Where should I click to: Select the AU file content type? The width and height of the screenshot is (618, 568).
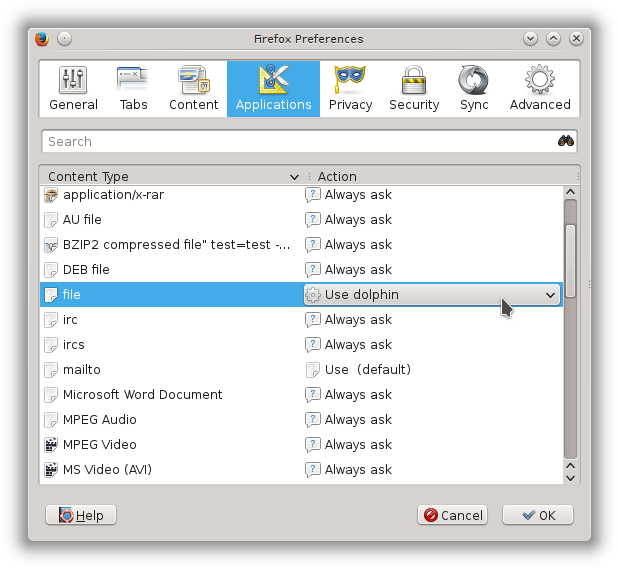click(302, 220)
